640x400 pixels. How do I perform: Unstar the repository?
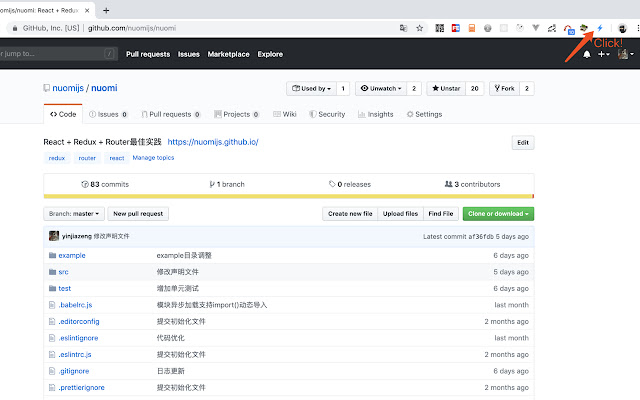click(446, 89)
